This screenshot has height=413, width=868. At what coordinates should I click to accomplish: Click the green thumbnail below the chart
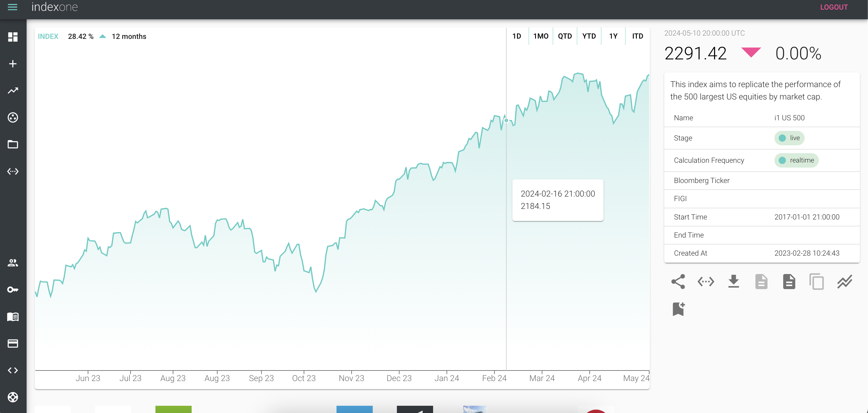pos(173,409)
